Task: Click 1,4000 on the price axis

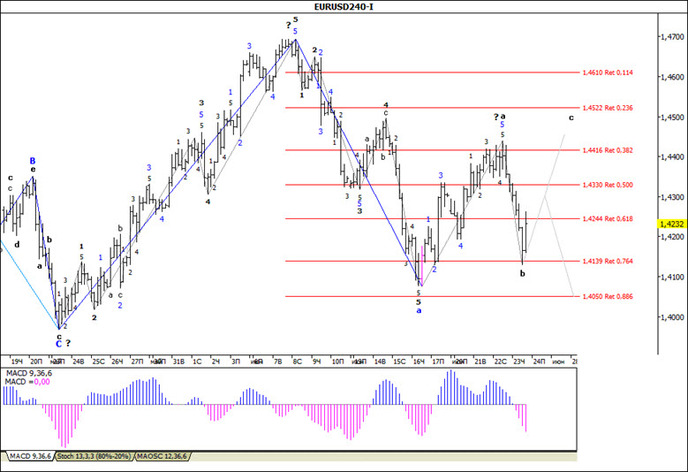Action: (x=672, y=317)
